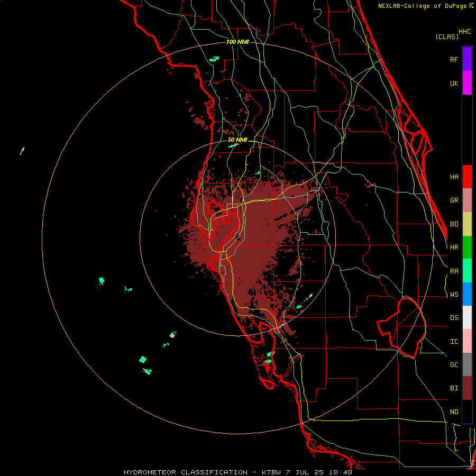The image size is (476, 476).
Task: Select the gray GC legend swatch
Action: (467, 364)
